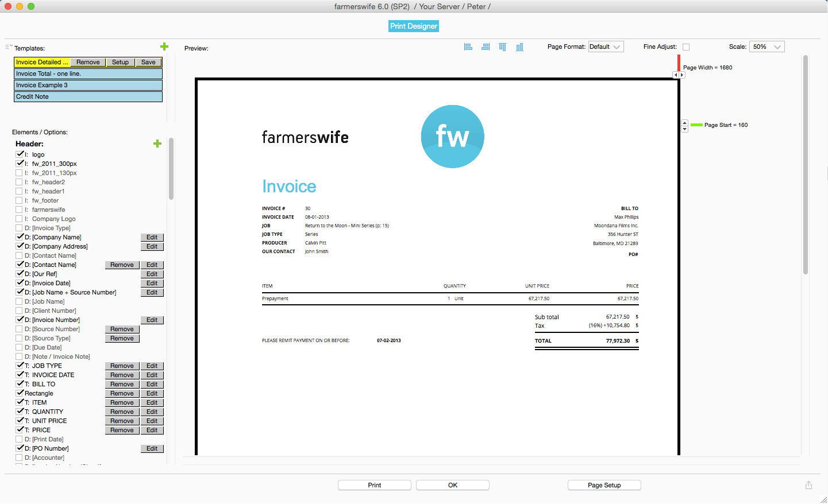
Task: Select the Invoice Example 3 template
Action: (88, 85)
